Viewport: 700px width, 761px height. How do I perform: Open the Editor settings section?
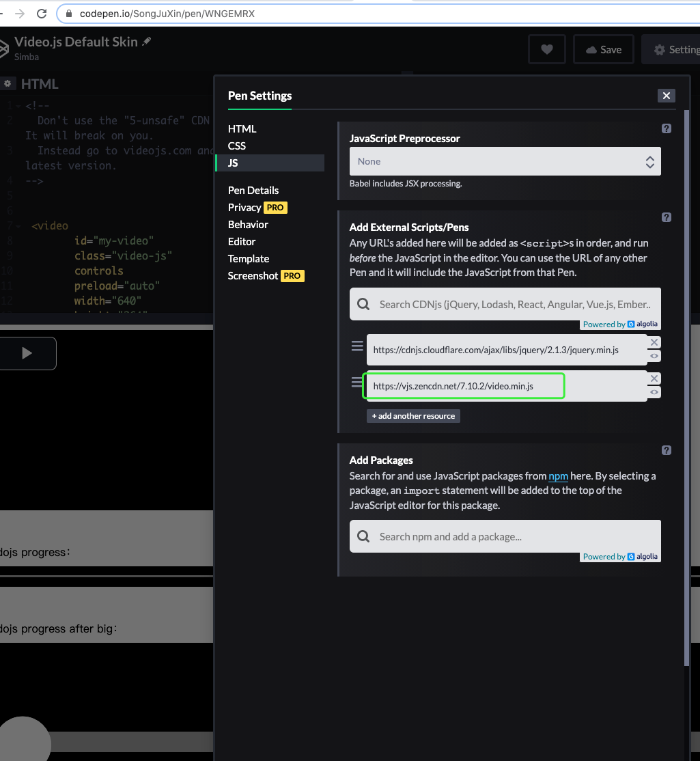coord(242,241)
